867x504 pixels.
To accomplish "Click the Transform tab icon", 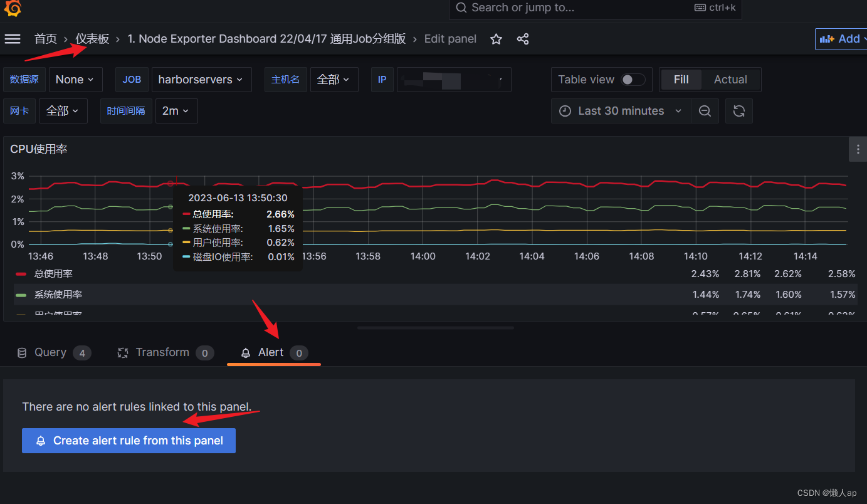I will 123,353.
